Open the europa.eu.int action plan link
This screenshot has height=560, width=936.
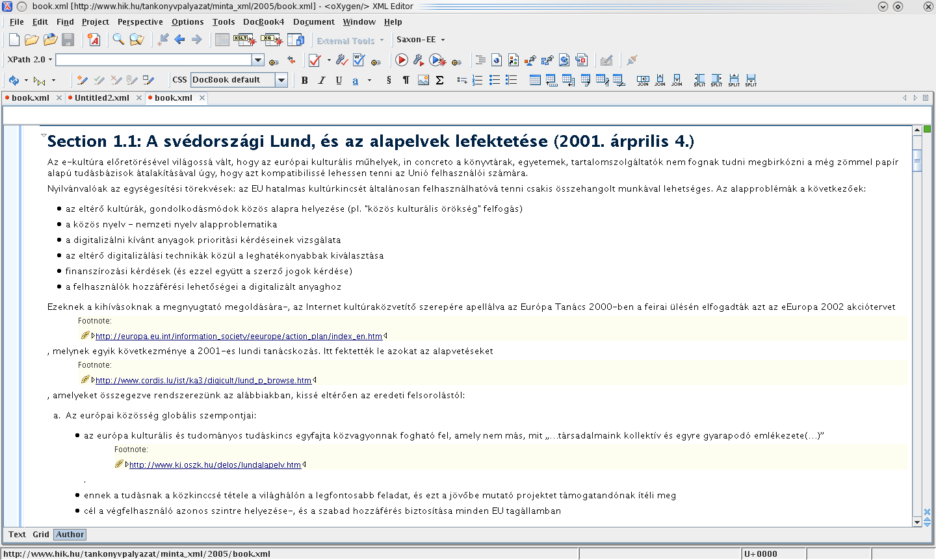239,337
